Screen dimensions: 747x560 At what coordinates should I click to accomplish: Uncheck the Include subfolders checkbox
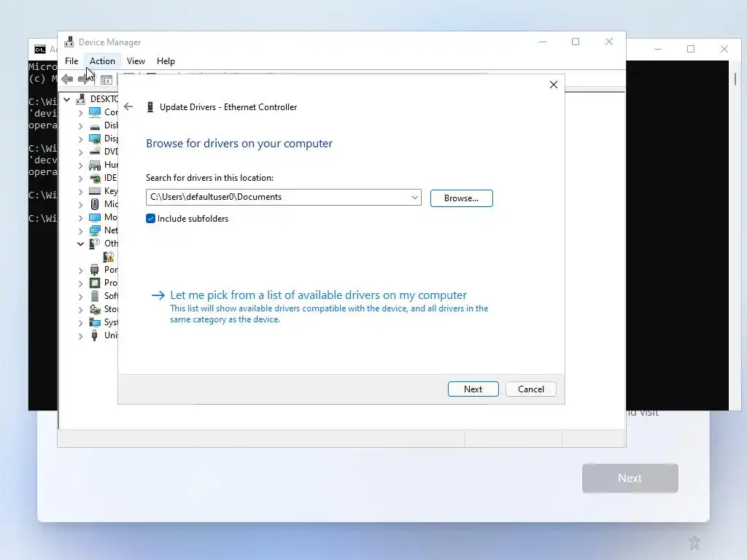click(150, 219)
